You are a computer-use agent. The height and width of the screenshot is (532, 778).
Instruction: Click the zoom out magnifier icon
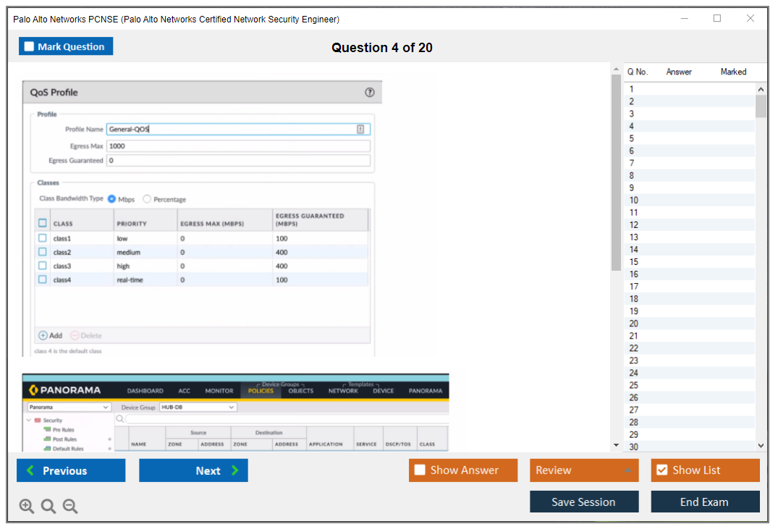coord(70,507)
